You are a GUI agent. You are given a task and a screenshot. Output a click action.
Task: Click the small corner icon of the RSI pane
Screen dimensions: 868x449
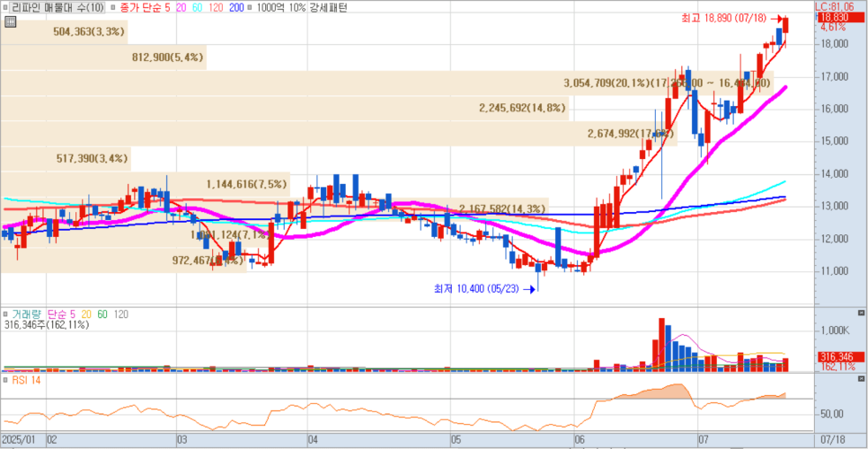pyautogui.click(x=861, y=379)
